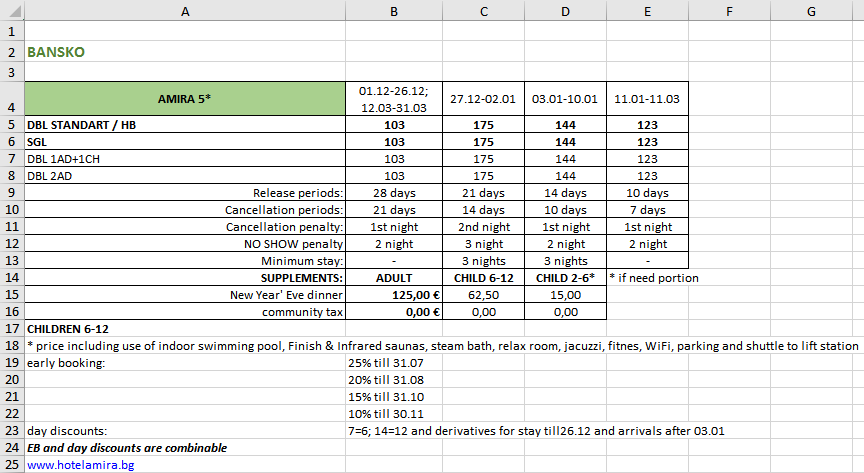Select the 15,00 cell
This screenshot has height=473, width=864.
[565, 295]
